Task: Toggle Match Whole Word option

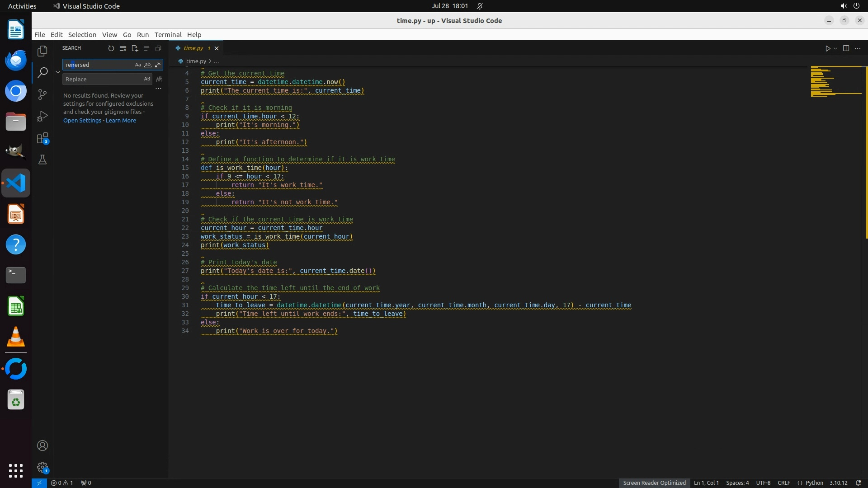Action: point(148,65)
